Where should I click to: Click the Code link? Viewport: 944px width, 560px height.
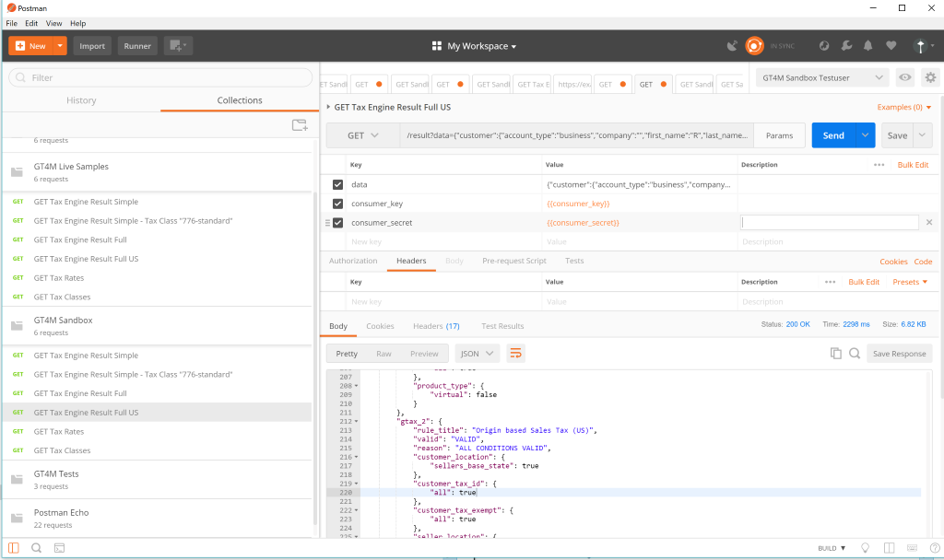click(923, 262)
